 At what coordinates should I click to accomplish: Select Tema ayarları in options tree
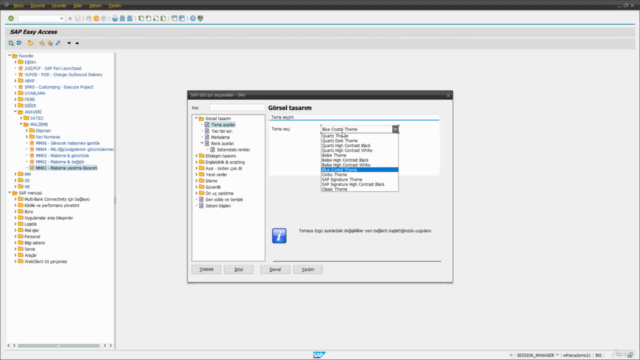click(223, 125)
